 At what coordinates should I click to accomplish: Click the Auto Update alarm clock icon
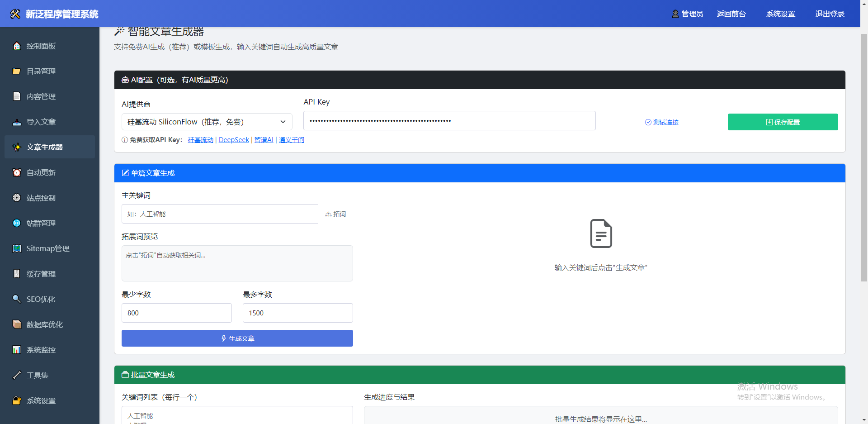17,172
